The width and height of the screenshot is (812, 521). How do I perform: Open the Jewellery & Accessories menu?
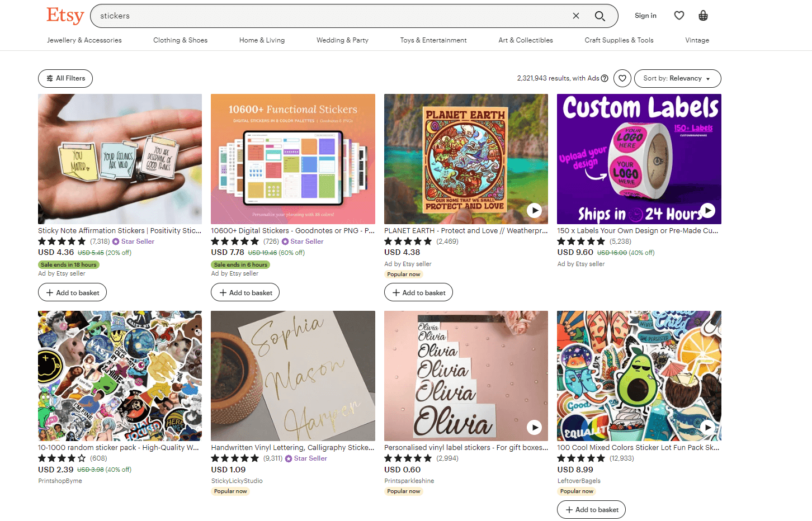pyautogui.click(x=84, y=40)
